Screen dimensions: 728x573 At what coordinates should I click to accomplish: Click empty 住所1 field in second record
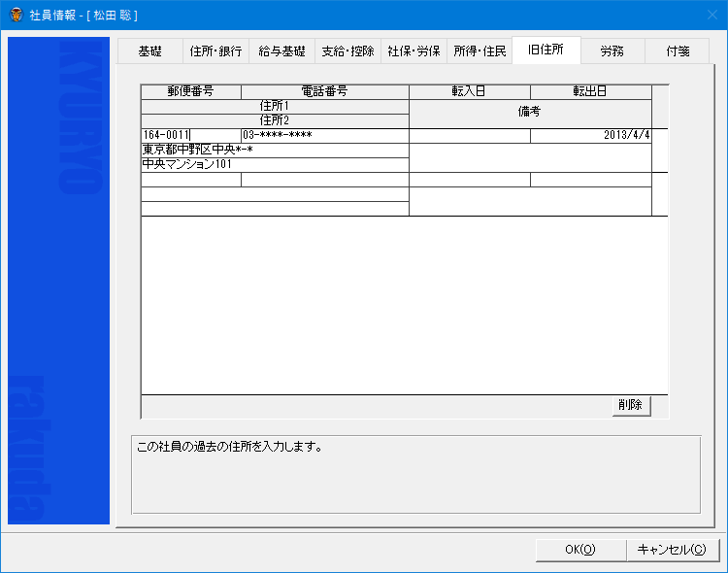[x=275, y=194]
